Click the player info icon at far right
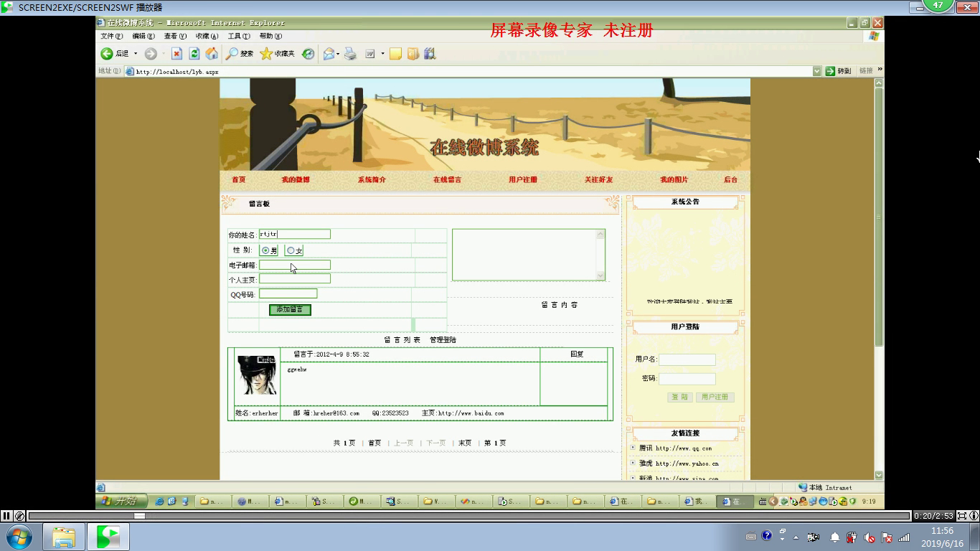Viewport: 980px width, 551px height. click(x=974, y=516)
